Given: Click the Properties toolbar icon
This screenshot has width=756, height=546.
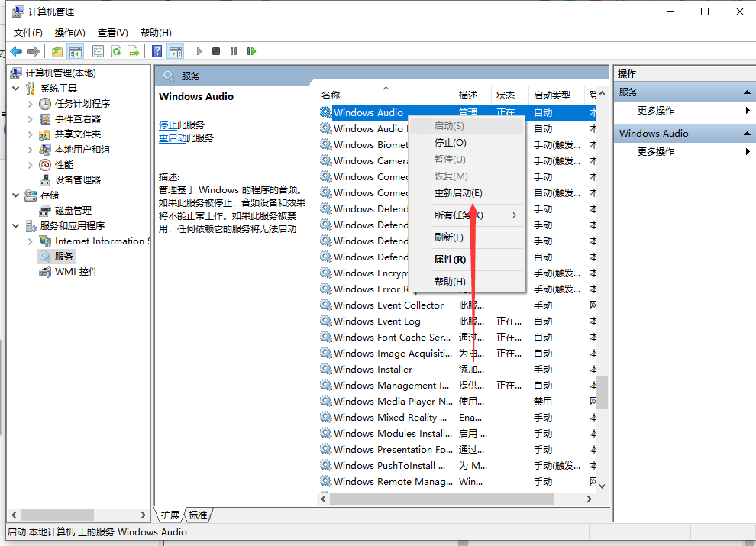Looking at the screenshot, I should 98,51.
